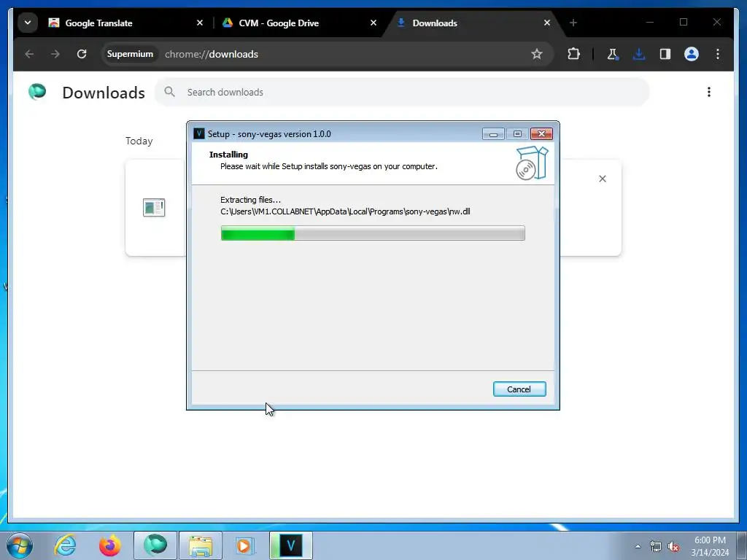Click the Extracting files... status text

tap(251, 200)
